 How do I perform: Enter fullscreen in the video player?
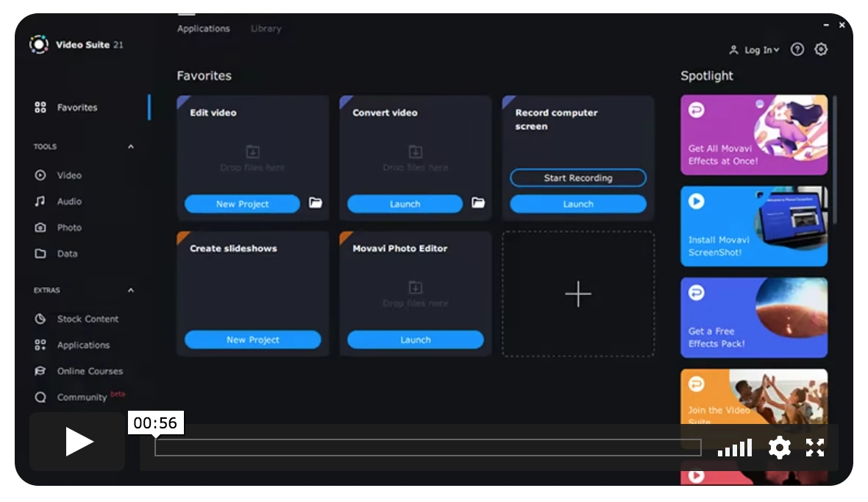click(815, 448)
